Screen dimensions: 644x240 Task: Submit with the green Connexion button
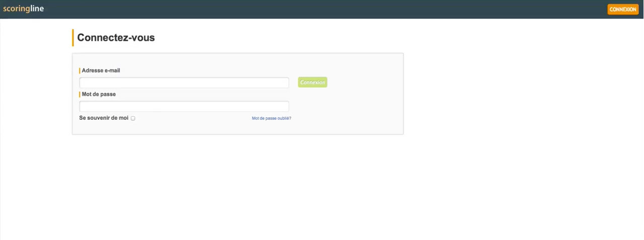(312, 82)
